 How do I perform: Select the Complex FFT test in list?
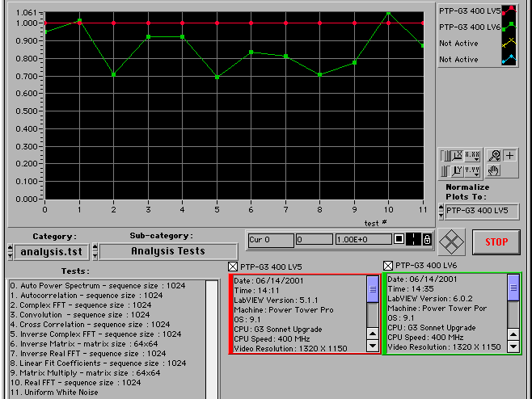pos(79,305)
